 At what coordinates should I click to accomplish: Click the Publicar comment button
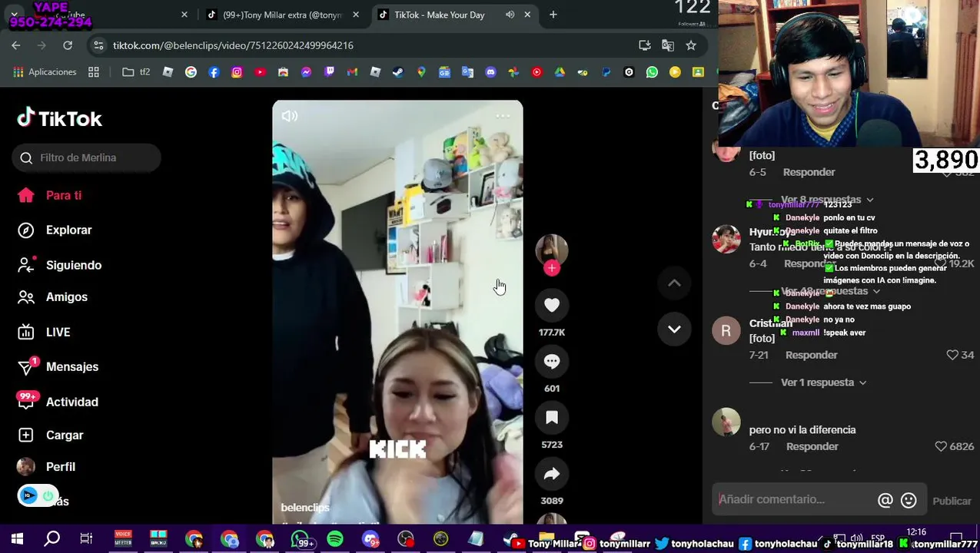[x=952, y=501]
